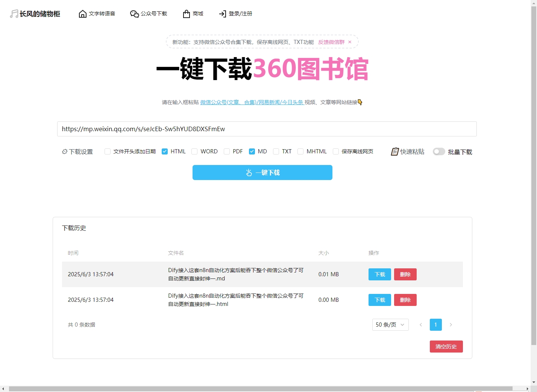Download the .html file entry
The width and height of the screenshot is (537, 392).
380,300
